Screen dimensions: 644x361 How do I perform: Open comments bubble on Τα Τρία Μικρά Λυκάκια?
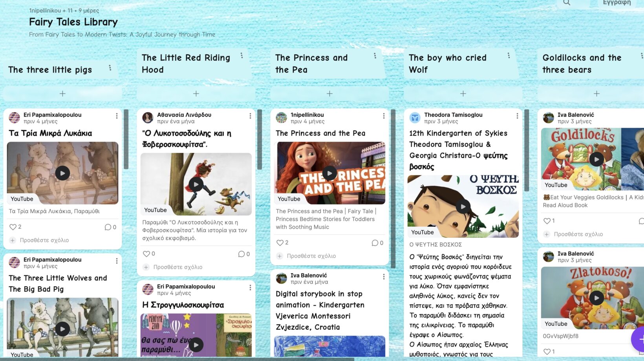click(x=108, y=227)
